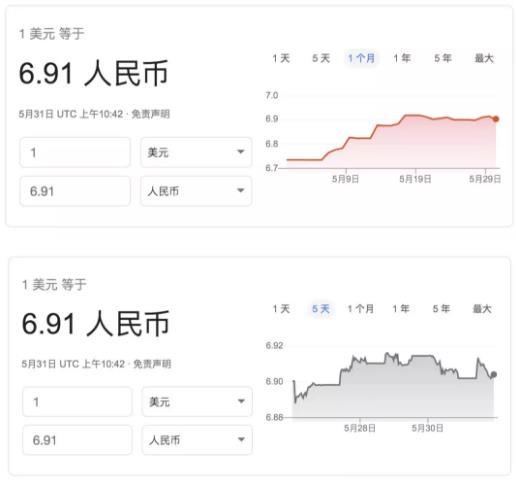This screenshot has height=481, width=516.
Task: Click the large 6.91 人民币 heading in bottom card
Action: [96, 323]
